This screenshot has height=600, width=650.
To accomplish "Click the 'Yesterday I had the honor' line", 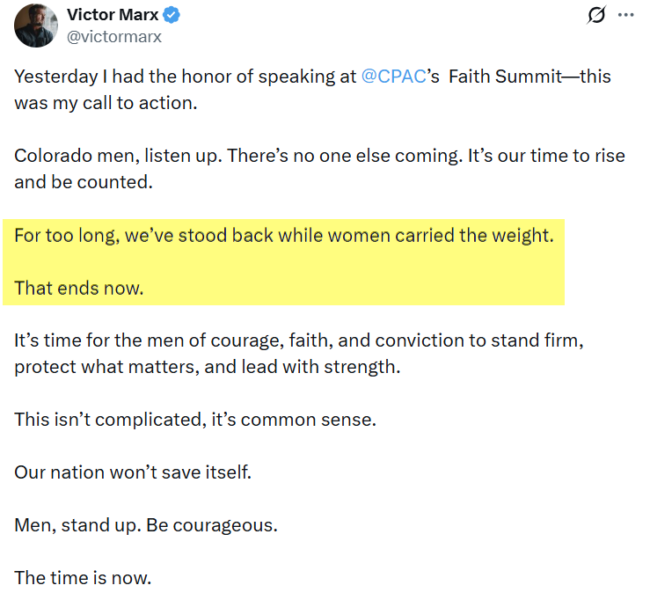I will click(185, 76).
